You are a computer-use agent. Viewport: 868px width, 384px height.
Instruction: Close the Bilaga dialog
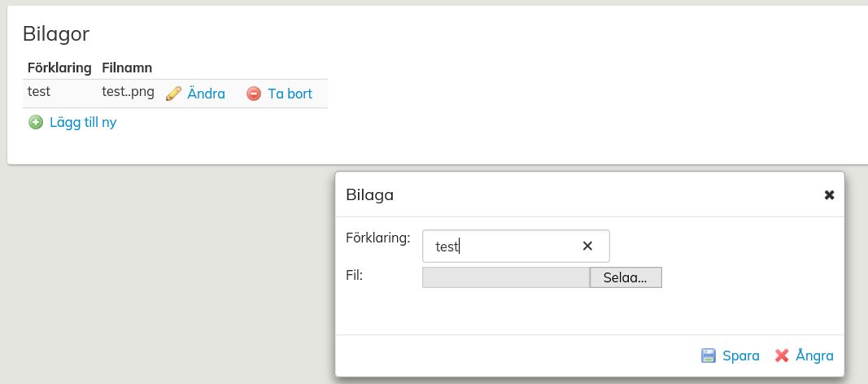(829, 195)
